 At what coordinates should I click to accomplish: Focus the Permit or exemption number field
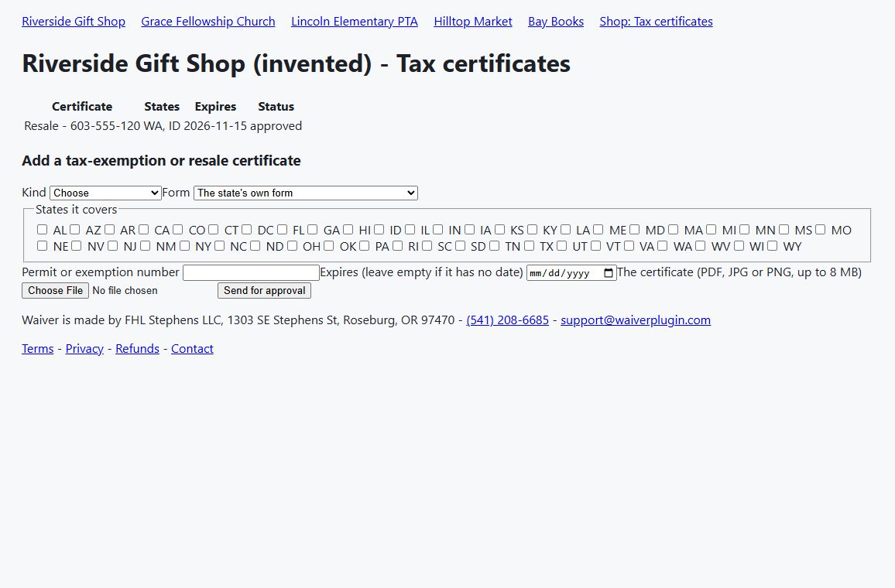pos(251,272)
